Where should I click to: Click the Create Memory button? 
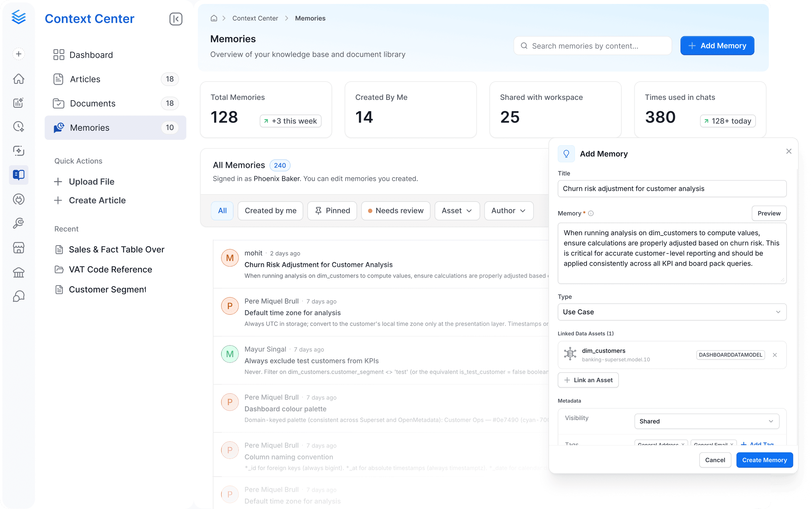pos(764,460)
